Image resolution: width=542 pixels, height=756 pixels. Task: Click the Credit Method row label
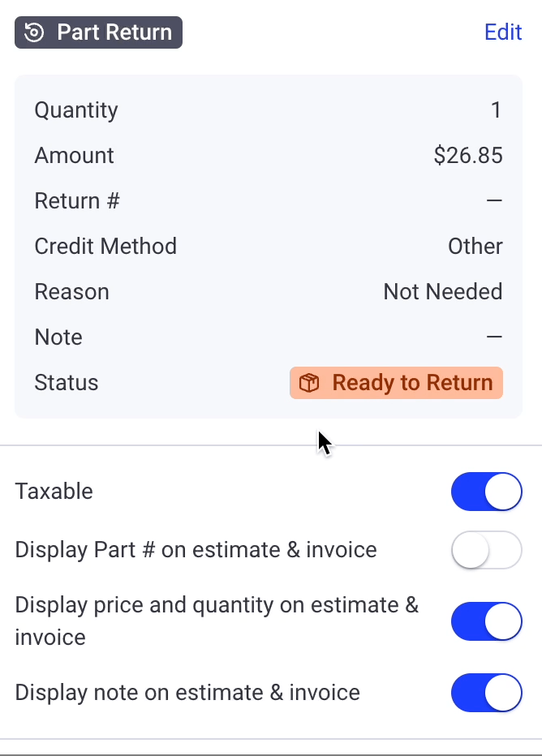(105, 246)
